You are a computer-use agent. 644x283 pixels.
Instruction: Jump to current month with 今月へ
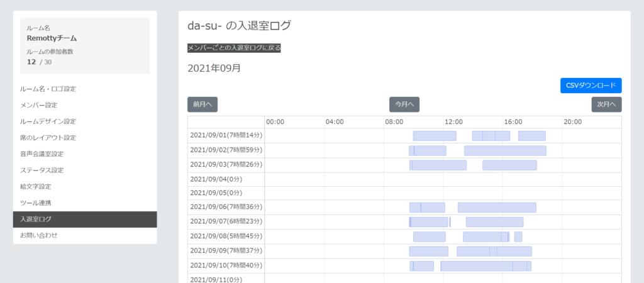404,104
